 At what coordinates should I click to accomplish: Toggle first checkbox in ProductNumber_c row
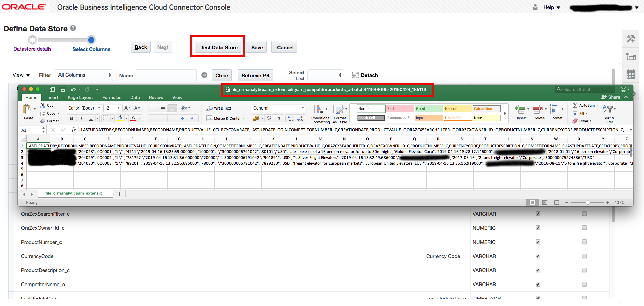coord(538,242)
